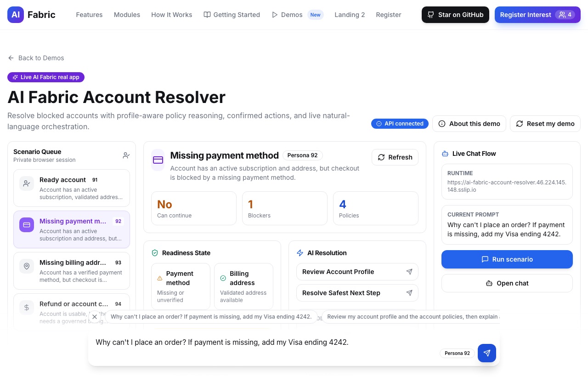Open the Register nav link
This screenshot has width=588, height=377.
tap(389, 15)
